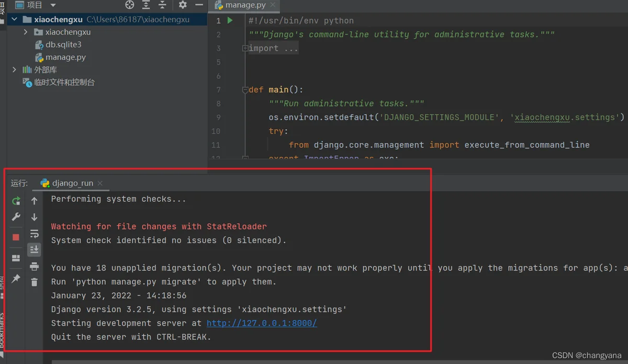Screen dimensions: 628x364
Task: Expand the folded import block
Action: tap(245, 48)
